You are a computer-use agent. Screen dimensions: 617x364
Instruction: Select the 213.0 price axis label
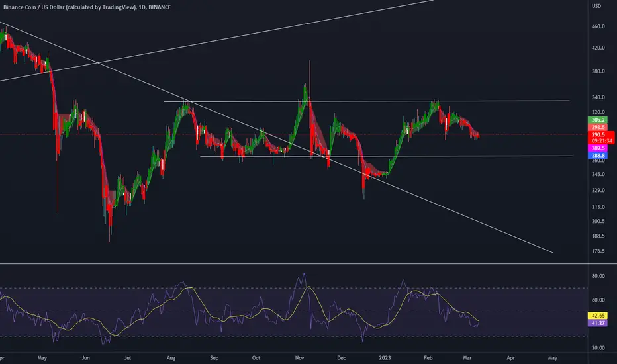coord(598,207)
